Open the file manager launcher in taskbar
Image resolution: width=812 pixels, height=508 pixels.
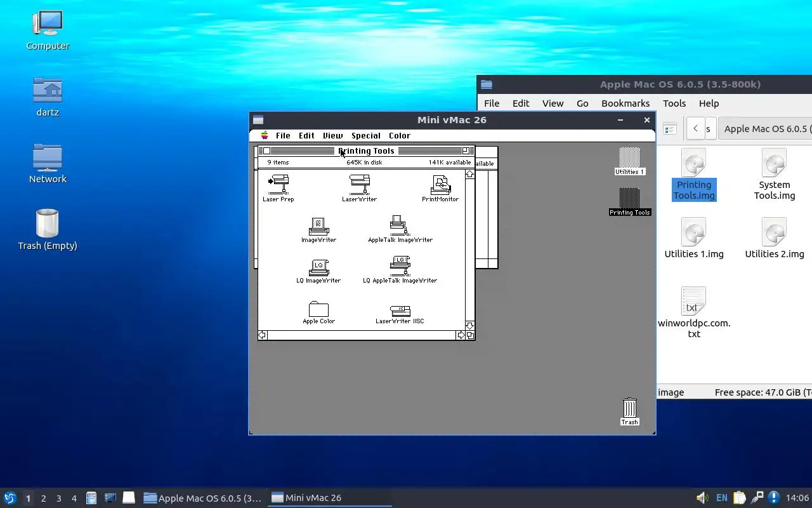[91, 498]
